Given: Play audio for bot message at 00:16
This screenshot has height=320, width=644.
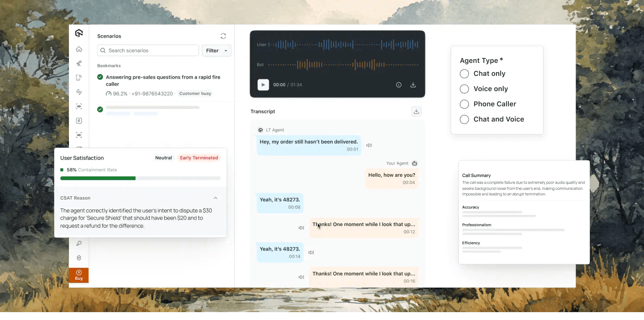Looking at the screenshot, I should [301, 277].
